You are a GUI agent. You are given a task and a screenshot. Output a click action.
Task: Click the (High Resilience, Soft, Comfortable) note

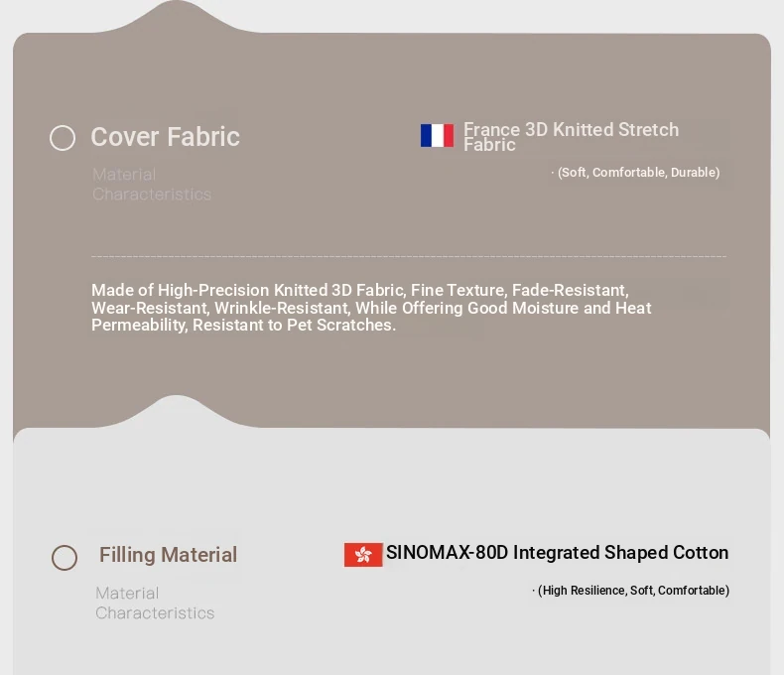coord(633,591)
